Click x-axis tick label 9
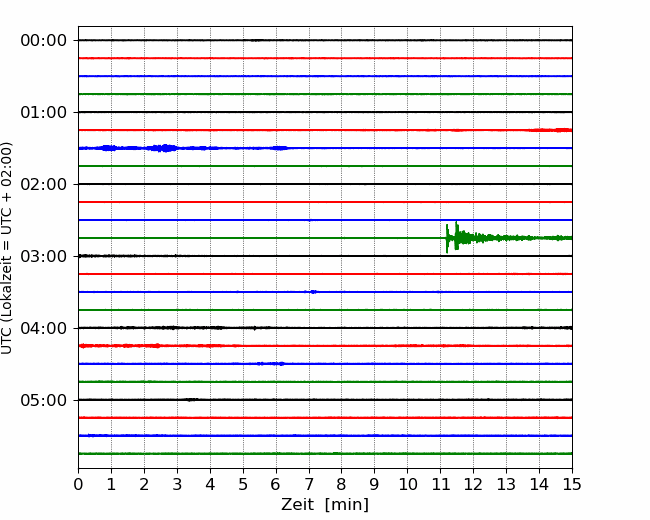The image size is (650, 520). 375,484
